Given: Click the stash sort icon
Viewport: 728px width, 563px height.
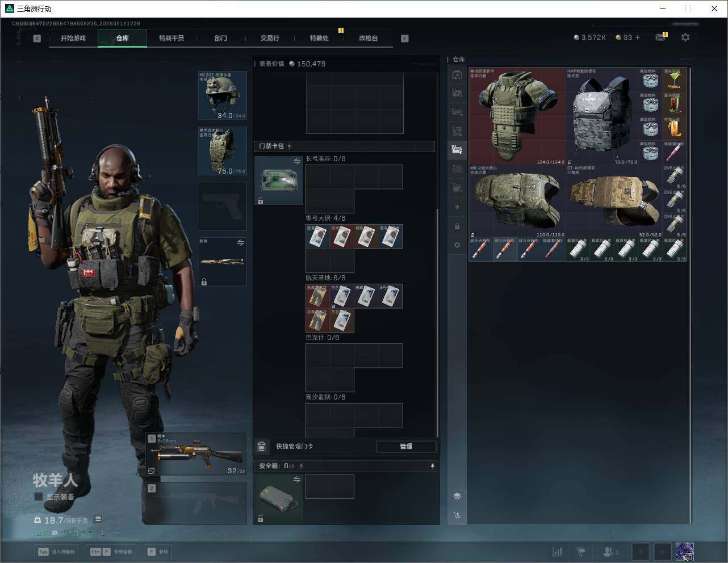Looking at the screenshot, I should pyautogui.click(x=457, y=515).
